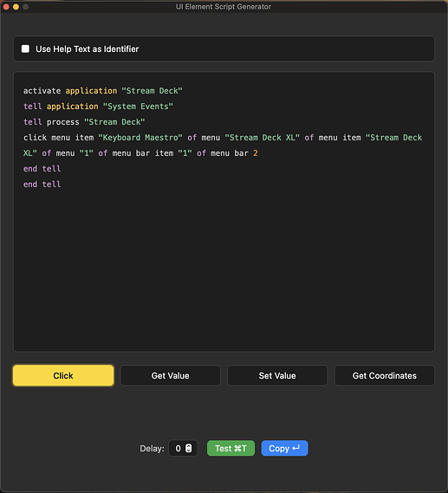
Task: Copy the generated script with Copy button
Action: 284,448
